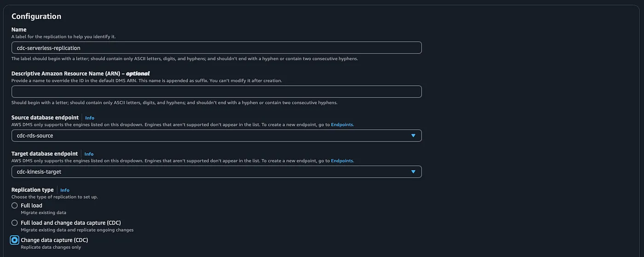Click Full load and change data capture label
The width and height of the screenshot is (644, 257).
(71, 223)
